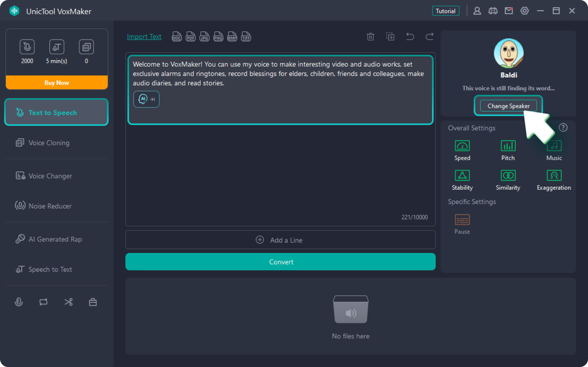Import a PNG image
The height and width of the screenshot is (367, 588).
[218, 37]
